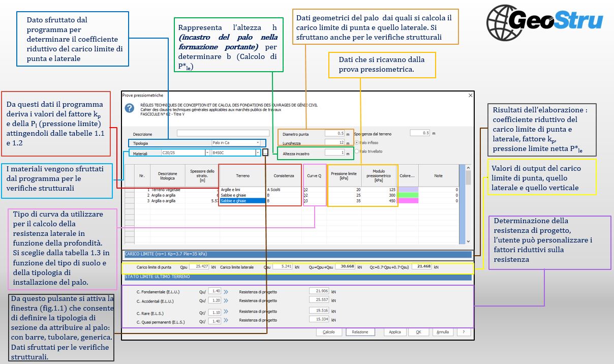Click the Altezza incastro input field
Image resolution: width=614 pixels, height=364 pixels.
(x=334, y=153)
